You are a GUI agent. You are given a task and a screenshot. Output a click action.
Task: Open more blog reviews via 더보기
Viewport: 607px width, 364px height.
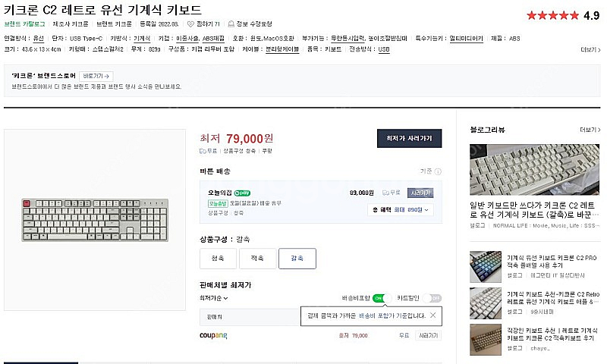590,130
